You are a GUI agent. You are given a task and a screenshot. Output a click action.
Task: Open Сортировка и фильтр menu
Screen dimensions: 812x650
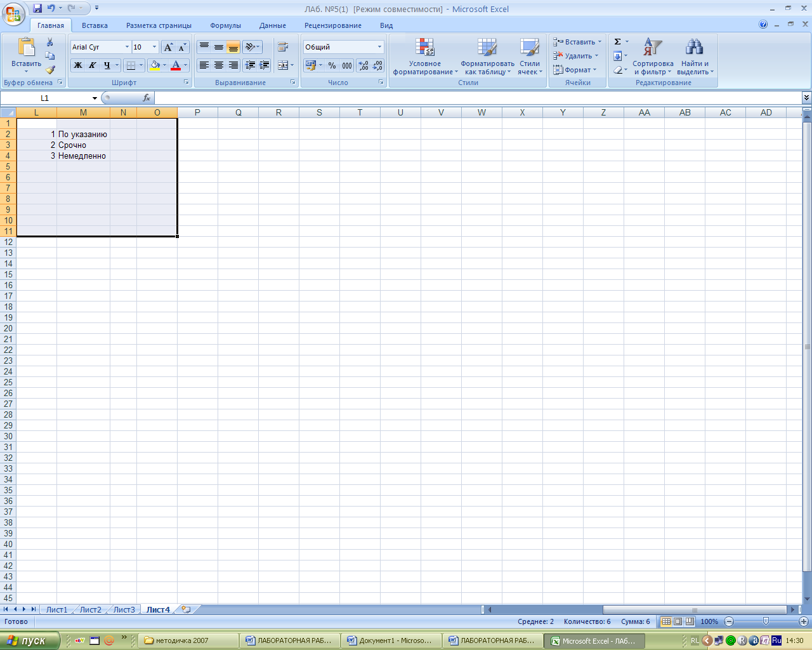coord(653,56)
